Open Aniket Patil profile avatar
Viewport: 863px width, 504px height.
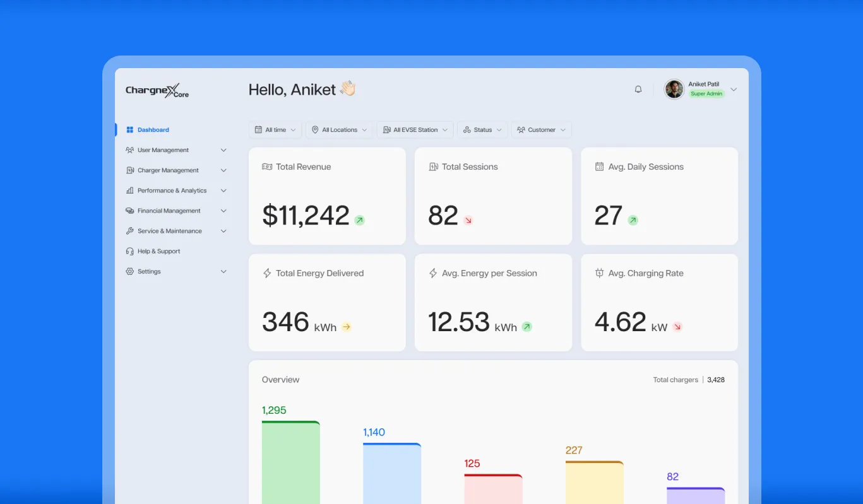pyautogui.click(x=674, y=89)
